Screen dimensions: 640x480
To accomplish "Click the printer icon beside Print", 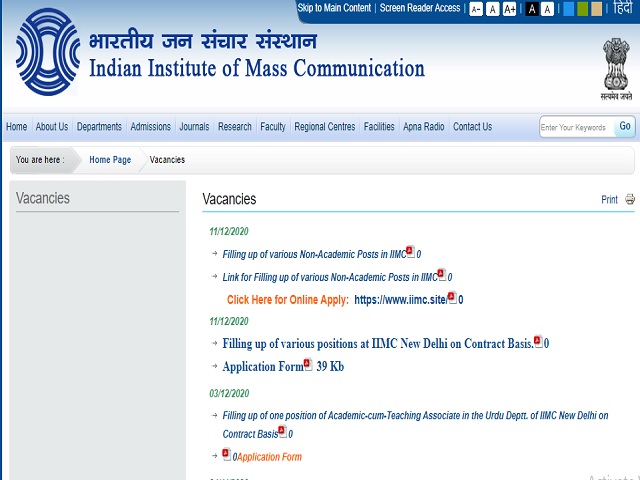I will click(630, 199).
